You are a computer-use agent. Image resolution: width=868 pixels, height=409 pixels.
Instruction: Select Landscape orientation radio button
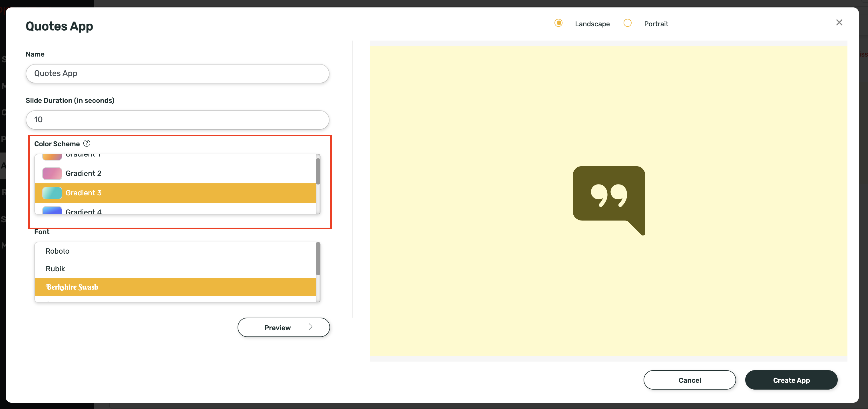(x=558, y=23)
